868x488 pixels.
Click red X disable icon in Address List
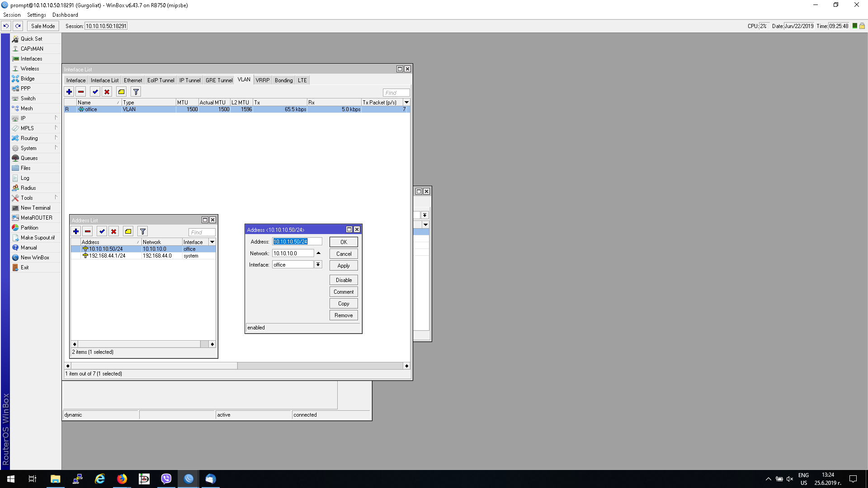pos(114,231)
